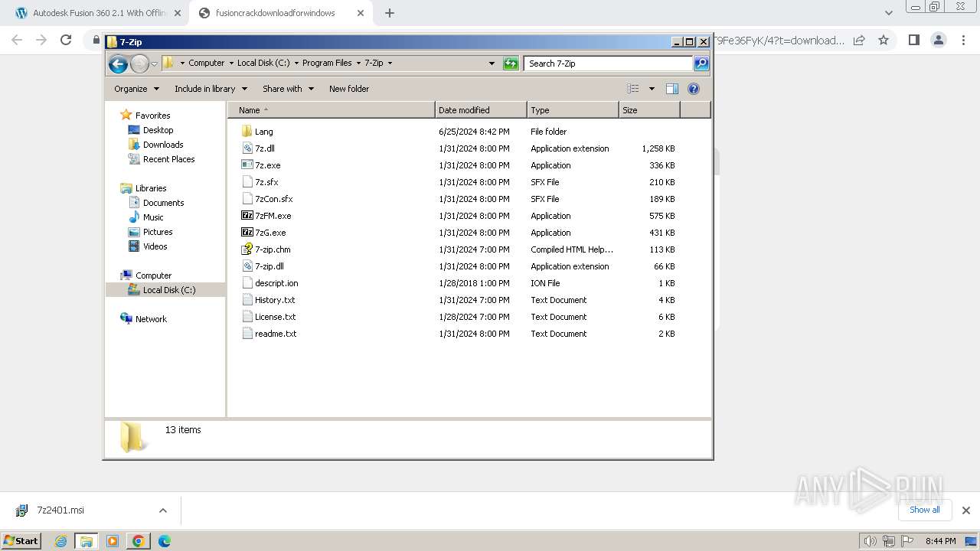Viewport: 980px width, 551px height.
Task: Select the 7zFM.exe application icon
Action: click(x=247, y=216)
